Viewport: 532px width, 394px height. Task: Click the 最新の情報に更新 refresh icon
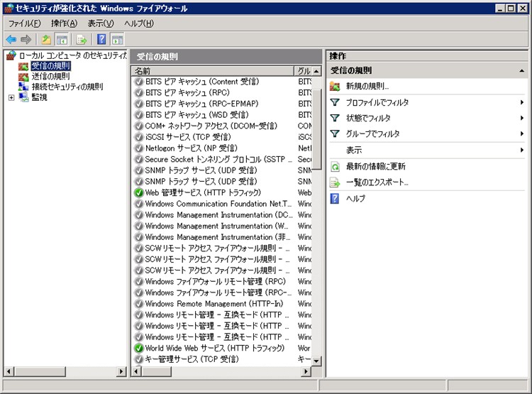click(x=336, y=166)
